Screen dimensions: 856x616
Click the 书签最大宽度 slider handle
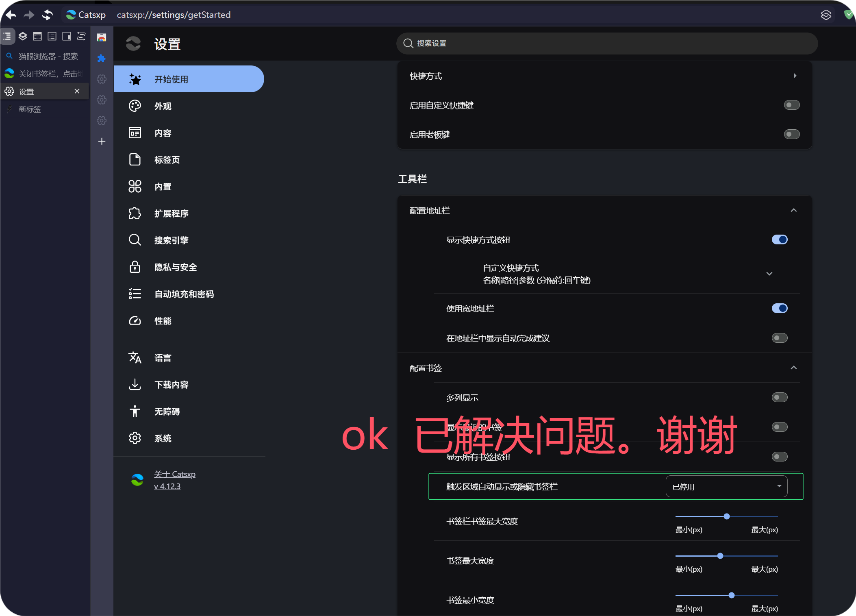click(720, 556)
